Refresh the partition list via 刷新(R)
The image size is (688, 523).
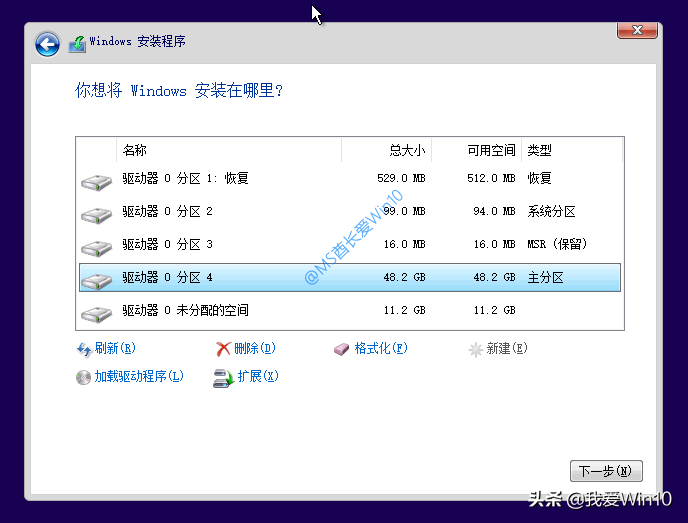tap(115, 348)
